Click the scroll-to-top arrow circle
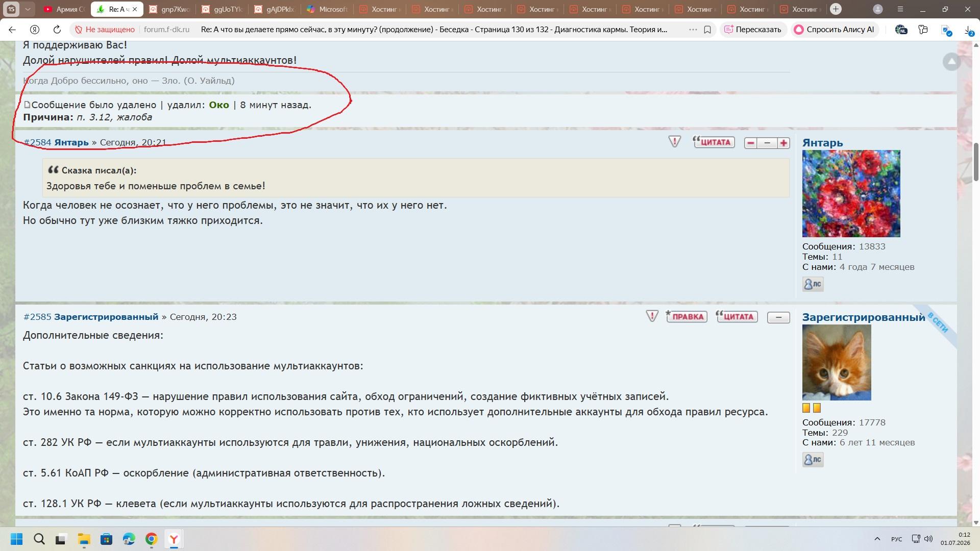Viewport: 980px width, 551px height. [951, 62]
